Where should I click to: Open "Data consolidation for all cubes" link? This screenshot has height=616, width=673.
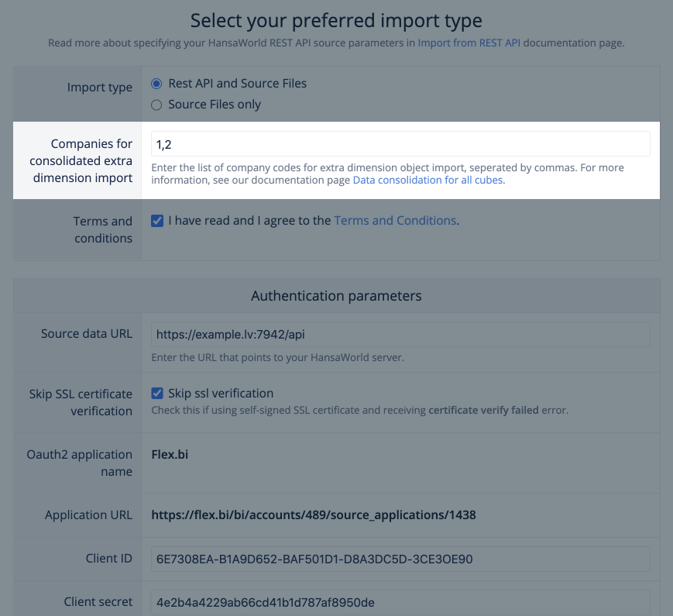[x=427, y=180]
